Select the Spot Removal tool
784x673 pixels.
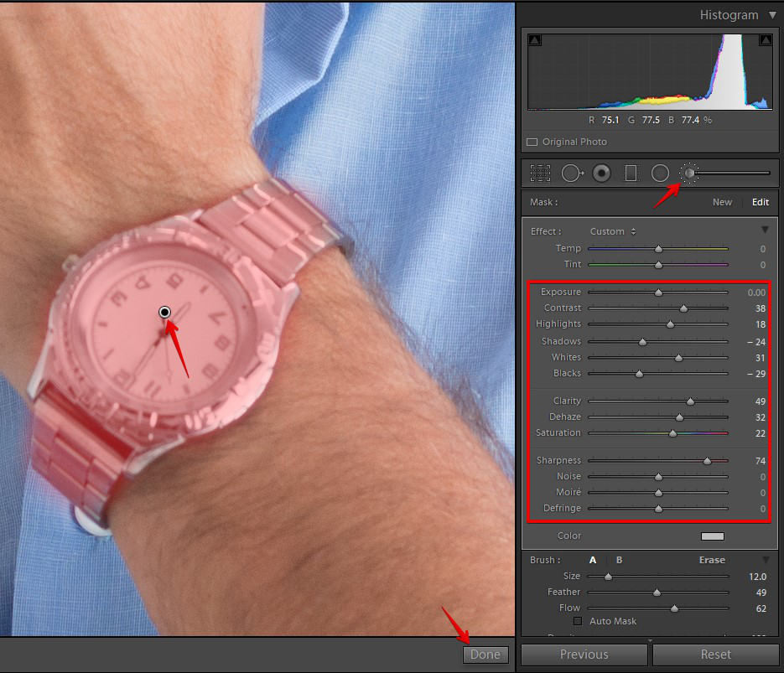(x=573, y=173)
